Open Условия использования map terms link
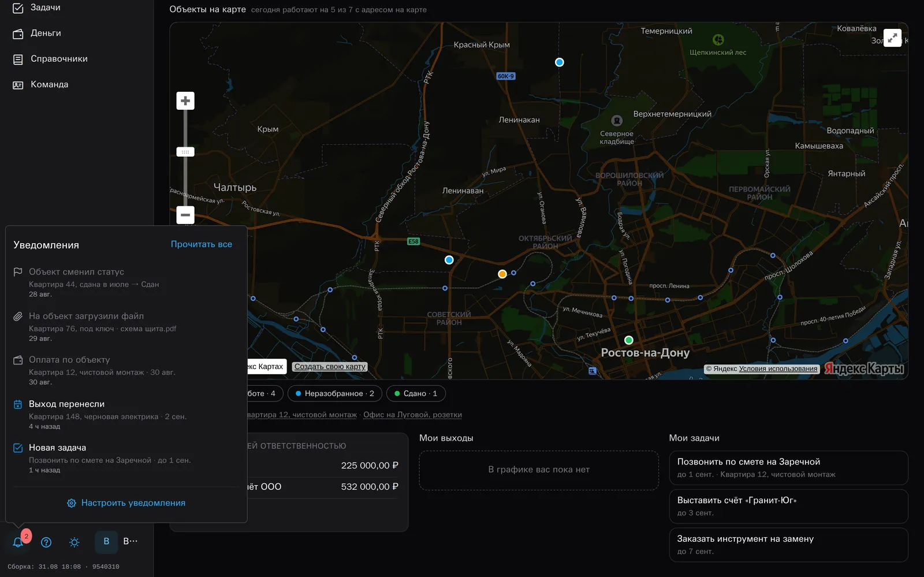The image size is (924, 577). point(778,368)
